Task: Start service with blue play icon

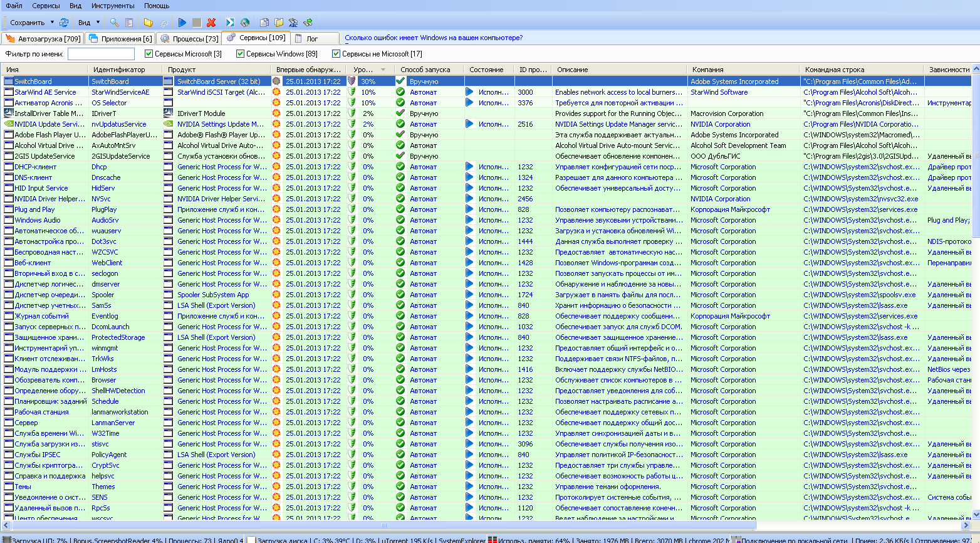Action: pyautogui.click(x=182, y=23)
